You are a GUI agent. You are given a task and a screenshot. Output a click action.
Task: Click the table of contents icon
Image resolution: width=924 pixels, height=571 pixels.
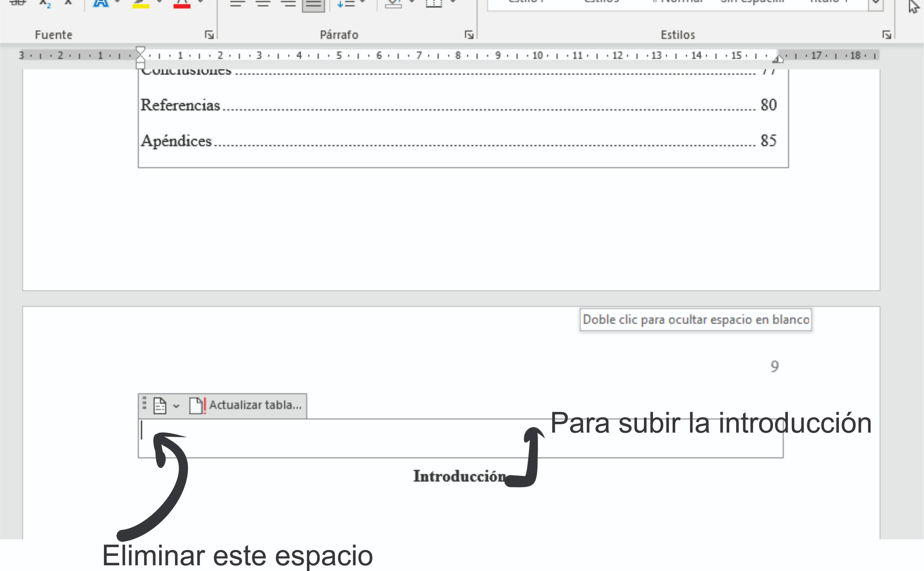159,406
